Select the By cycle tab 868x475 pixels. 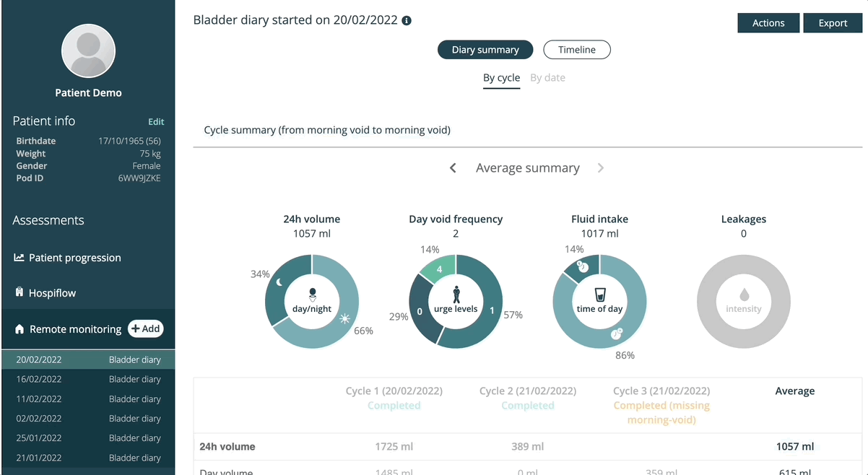(501, 78)
